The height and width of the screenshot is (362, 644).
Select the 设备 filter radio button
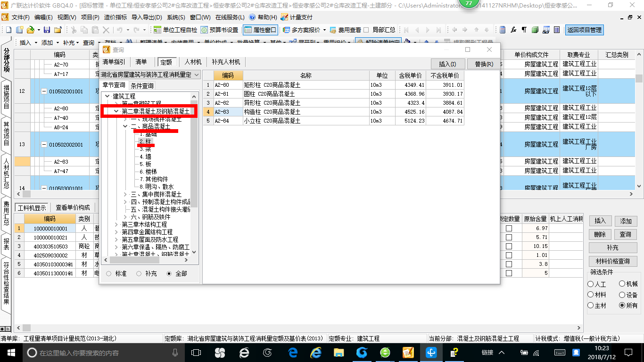[622, 295]
